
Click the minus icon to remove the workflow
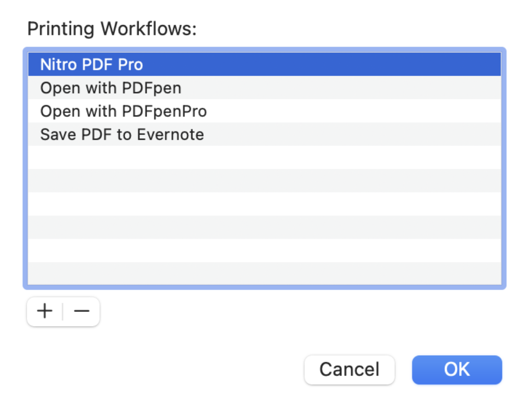82,312
